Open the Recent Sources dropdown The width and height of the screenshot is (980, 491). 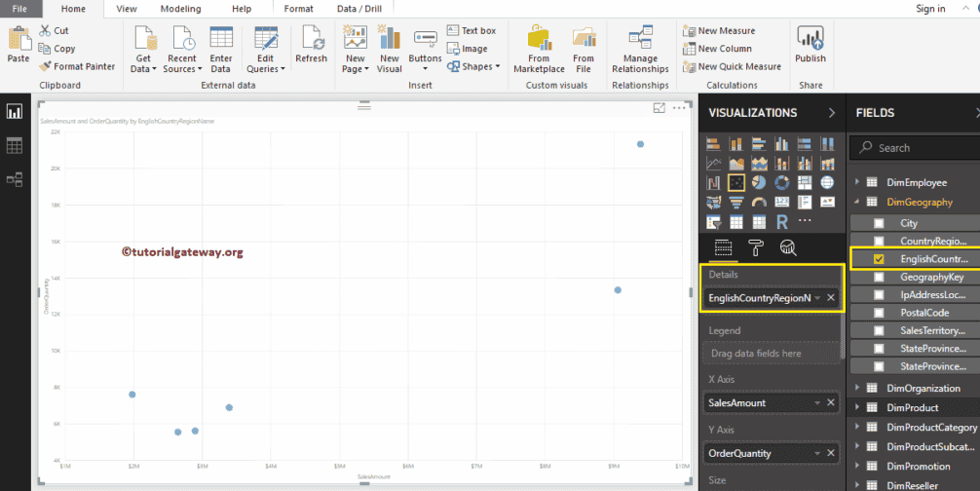click(182, 63)
